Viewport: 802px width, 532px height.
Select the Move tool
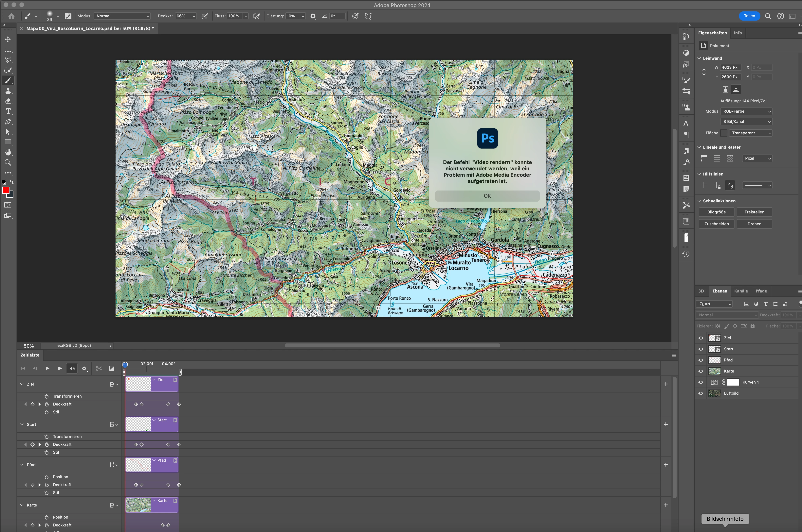click(x=8, y=39)
